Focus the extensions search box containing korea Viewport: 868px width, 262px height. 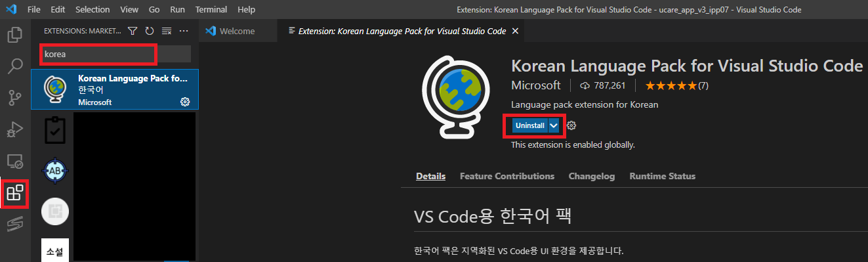point(116,54)
